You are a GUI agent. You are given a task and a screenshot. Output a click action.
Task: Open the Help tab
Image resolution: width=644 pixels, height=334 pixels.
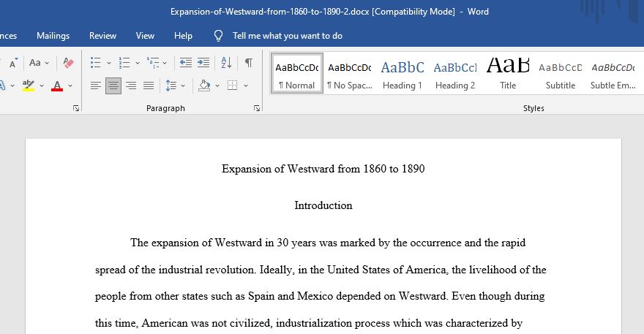pyautogui.click(x=183, y=36)
